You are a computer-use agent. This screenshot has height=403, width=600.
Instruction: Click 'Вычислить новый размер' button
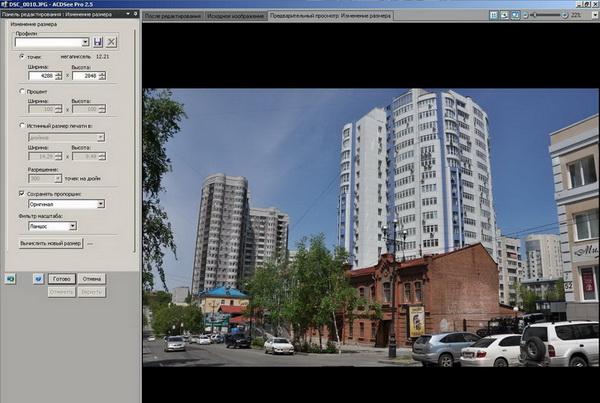tap(51, 243)
